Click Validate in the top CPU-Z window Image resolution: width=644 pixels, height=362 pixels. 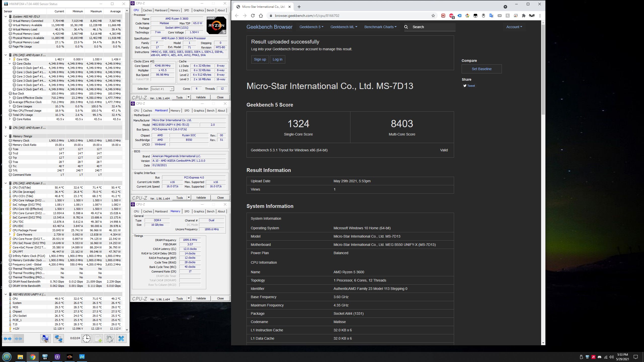(x=201, y=97)
